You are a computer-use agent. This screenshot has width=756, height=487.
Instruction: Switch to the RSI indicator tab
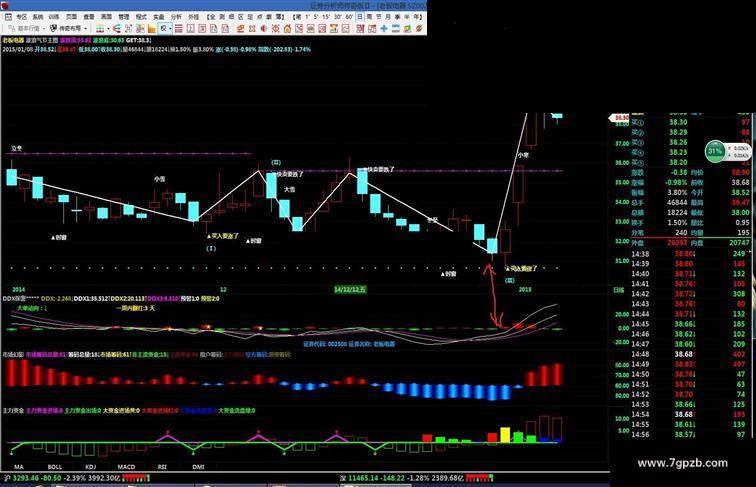[x=162, y=467]
